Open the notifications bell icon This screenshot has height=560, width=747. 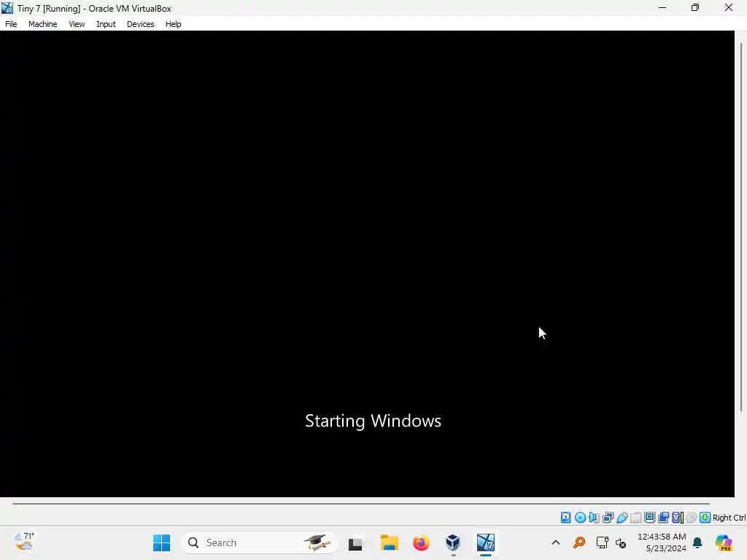click(x=697, y=542)
